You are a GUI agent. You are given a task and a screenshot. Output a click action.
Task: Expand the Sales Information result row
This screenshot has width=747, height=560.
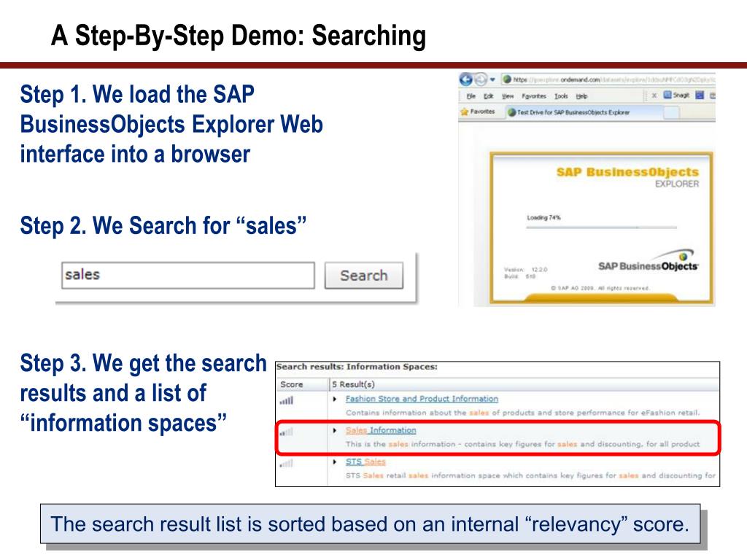(x=335, y=430)
